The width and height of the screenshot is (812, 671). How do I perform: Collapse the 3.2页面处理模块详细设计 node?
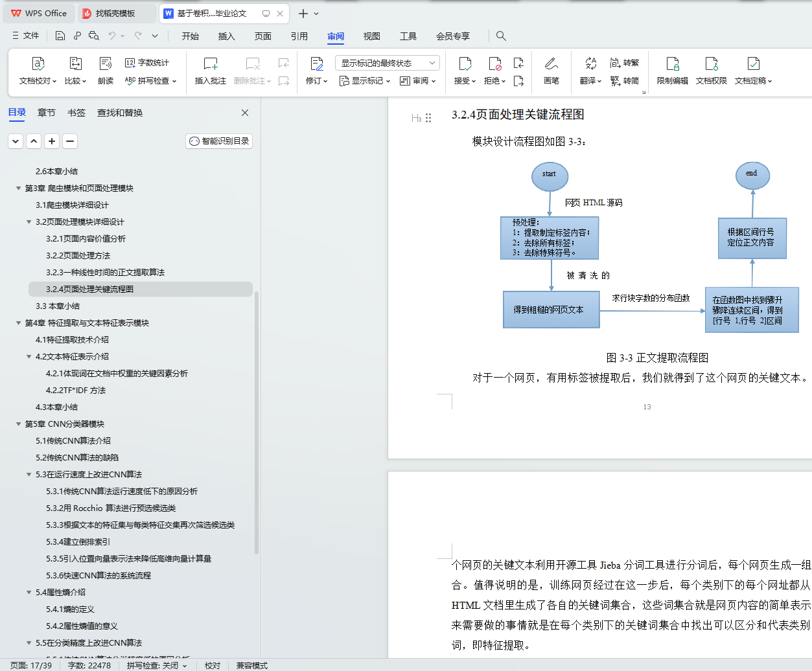29,222
